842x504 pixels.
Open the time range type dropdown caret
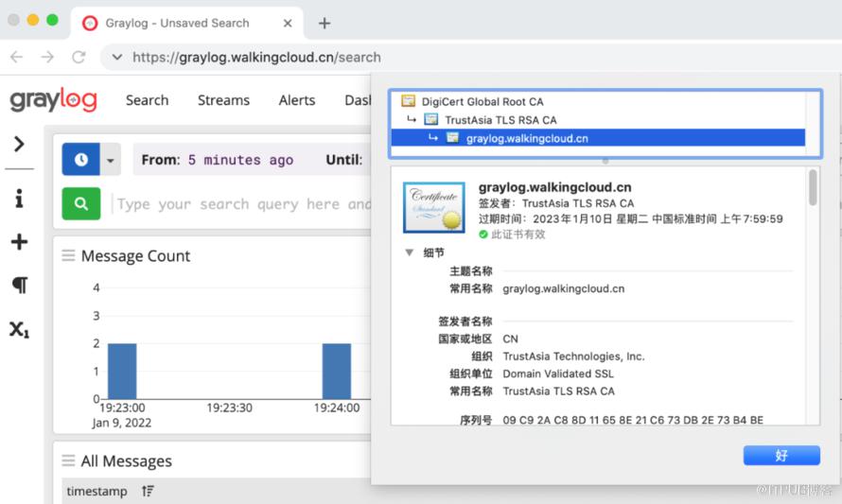(x=111, y=161)
